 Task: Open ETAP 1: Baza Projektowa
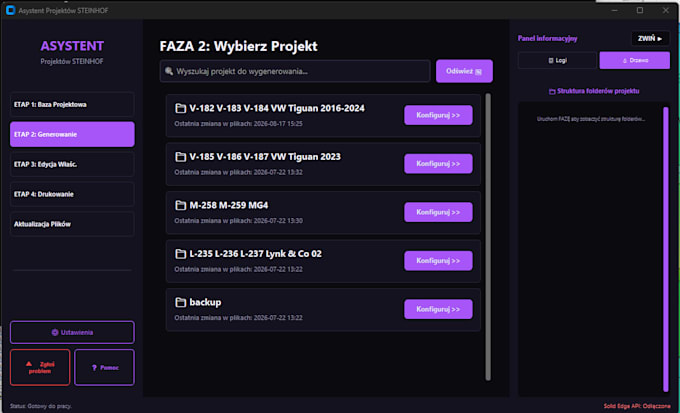pyautogui.click(x=72, y=105)
